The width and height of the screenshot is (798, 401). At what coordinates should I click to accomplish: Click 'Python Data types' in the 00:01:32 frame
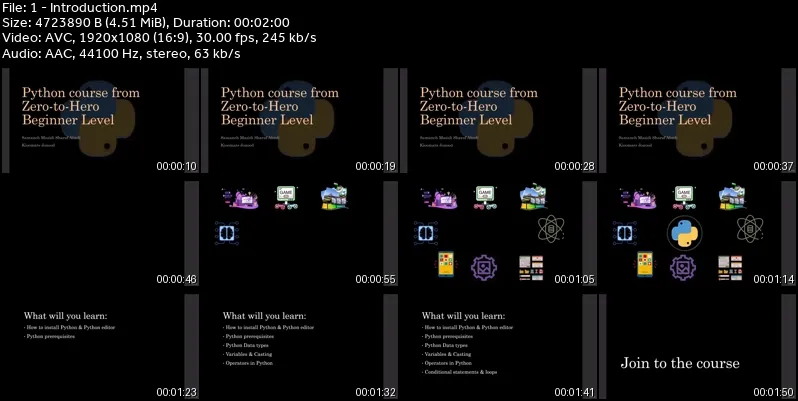(246, 345)
